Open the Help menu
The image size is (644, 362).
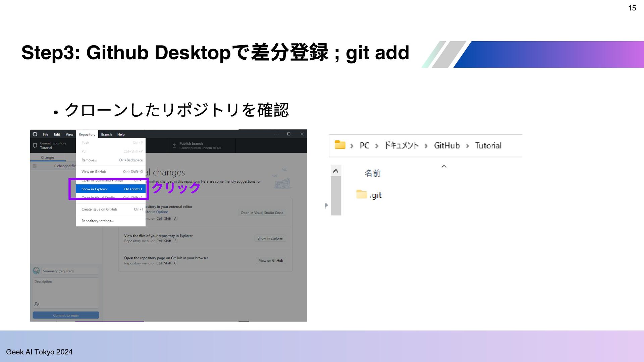[x=121, y=134]
